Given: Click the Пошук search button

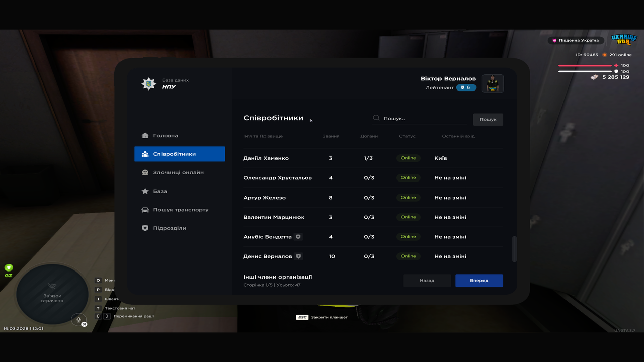Looking at the screenshot, I should tap(488, 119).
